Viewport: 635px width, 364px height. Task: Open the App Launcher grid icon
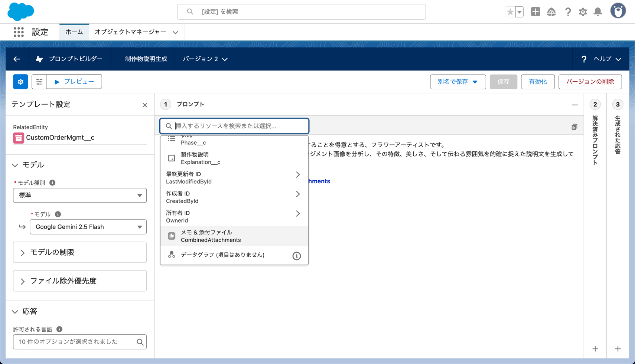point(19,32)
